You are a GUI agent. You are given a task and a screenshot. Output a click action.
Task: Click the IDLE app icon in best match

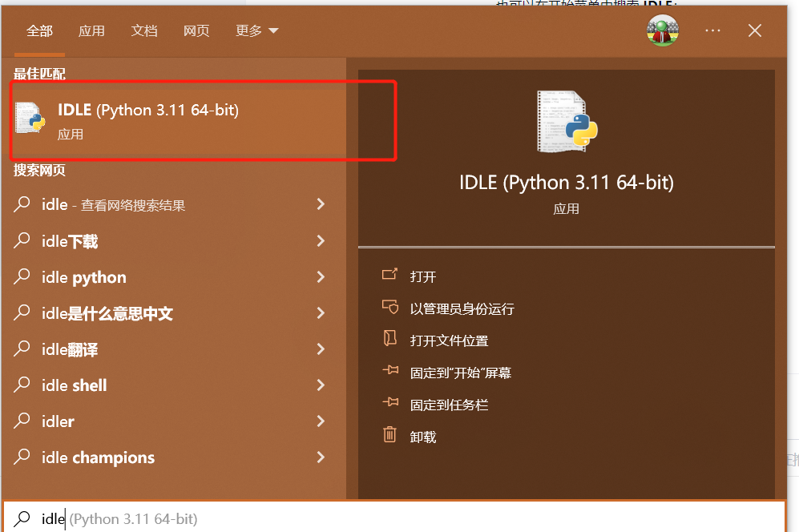pos(29,119)
